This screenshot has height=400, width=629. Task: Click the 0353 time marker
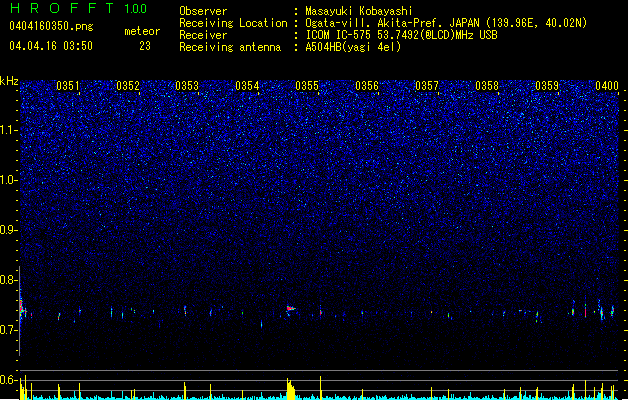click(187, 86)
